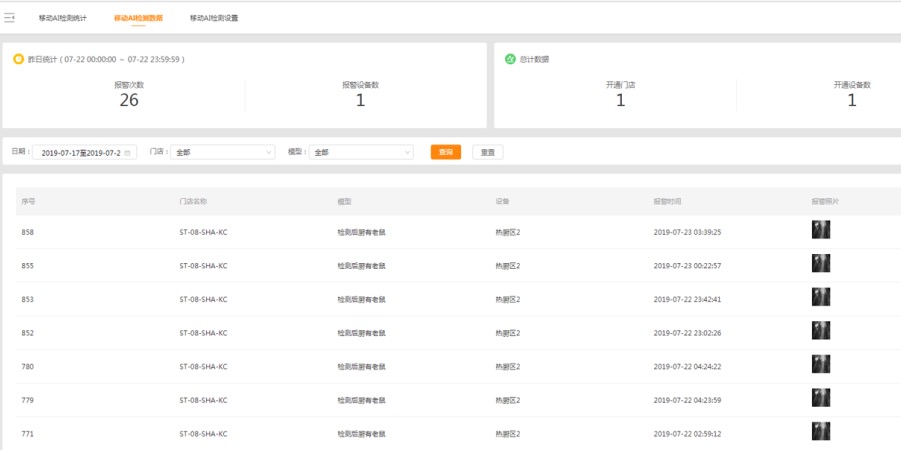This screenshot has height=450, width=901.
Task: Collapse the sidebar with the menu fold icon
Action: pos(9,18)
